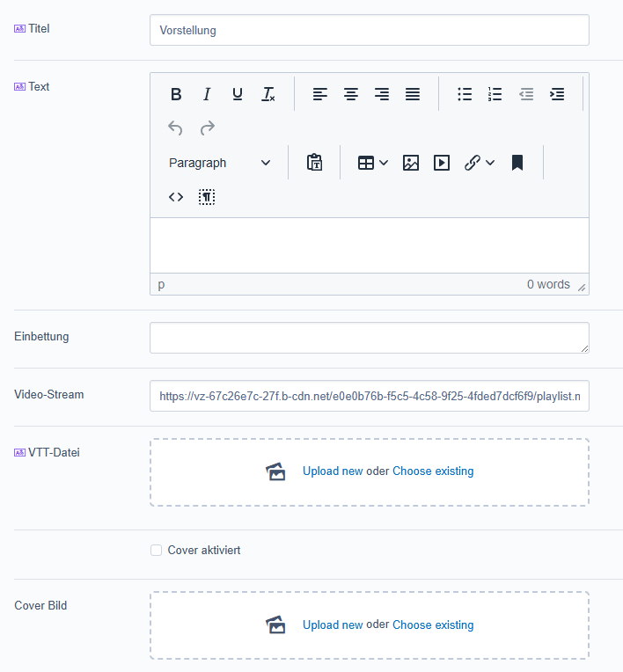
Task: Center align the text
Action: [x=351, y=94]
